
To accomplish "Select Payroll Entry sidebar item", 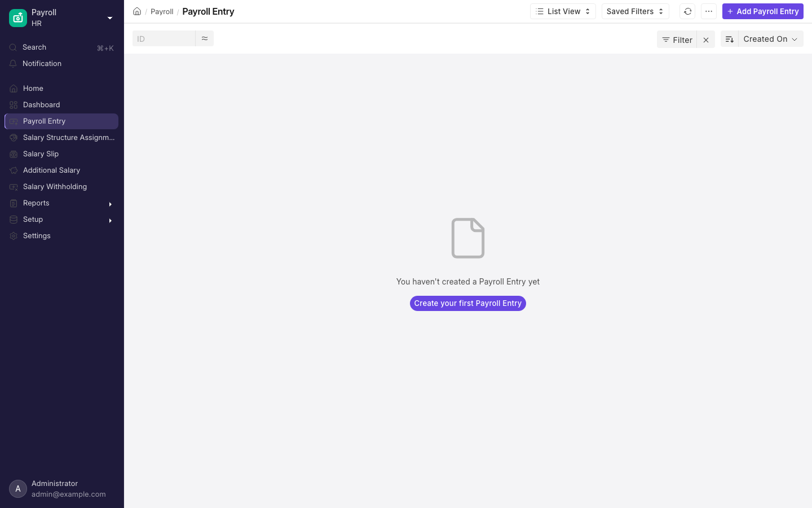I will (x=62, y=121).
